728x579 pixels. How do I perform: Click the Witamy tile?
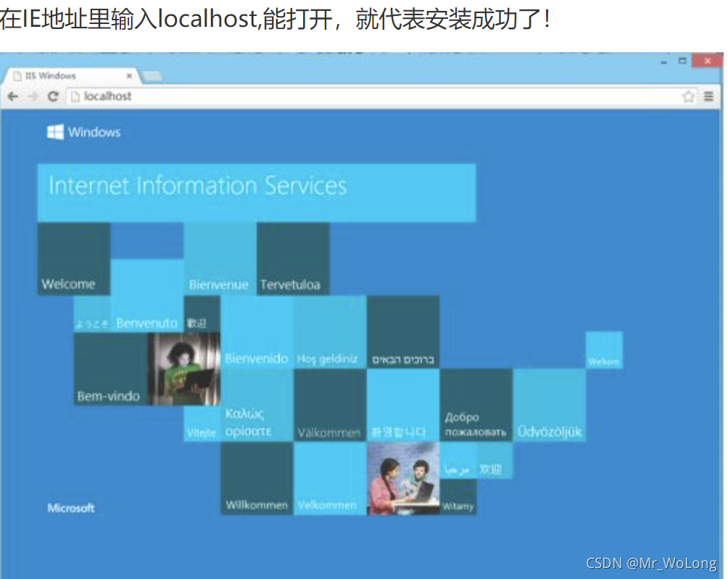[x=458, y=497]
